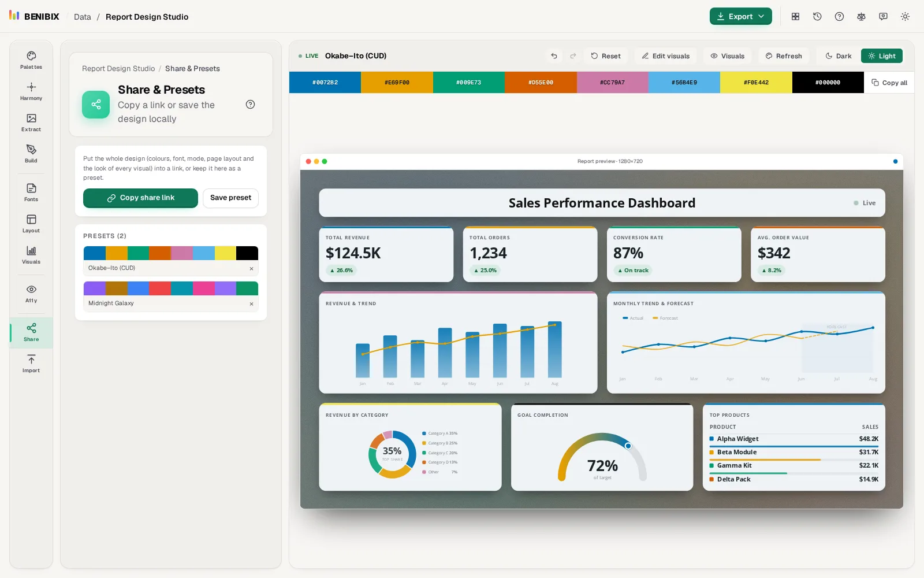
Task: Open the Import sidebar tool
Action: pyautogui.click(x=31, y=364)
